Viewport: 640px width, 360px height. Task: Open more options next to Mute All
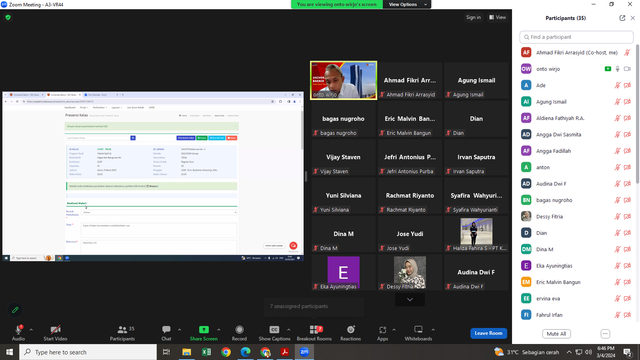[x=605, y=334]
